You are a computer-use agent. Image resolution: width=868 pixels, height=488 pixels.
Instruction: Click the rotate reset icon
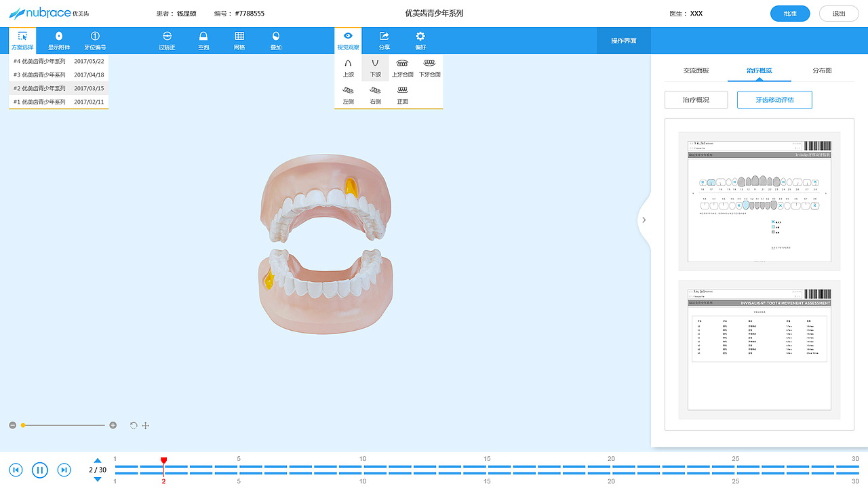tap(134, 426)
